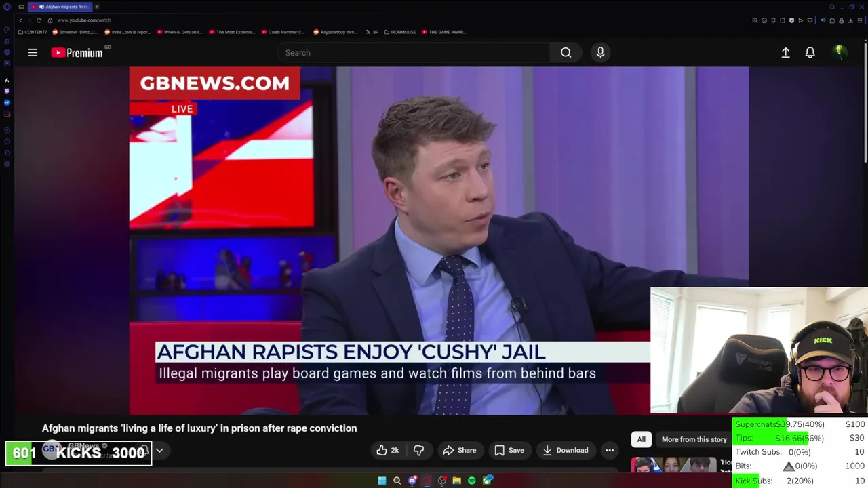Viewport: 868px width, 488px height.
Task: Open more actions three-dot menu under video
Action: 610,450
